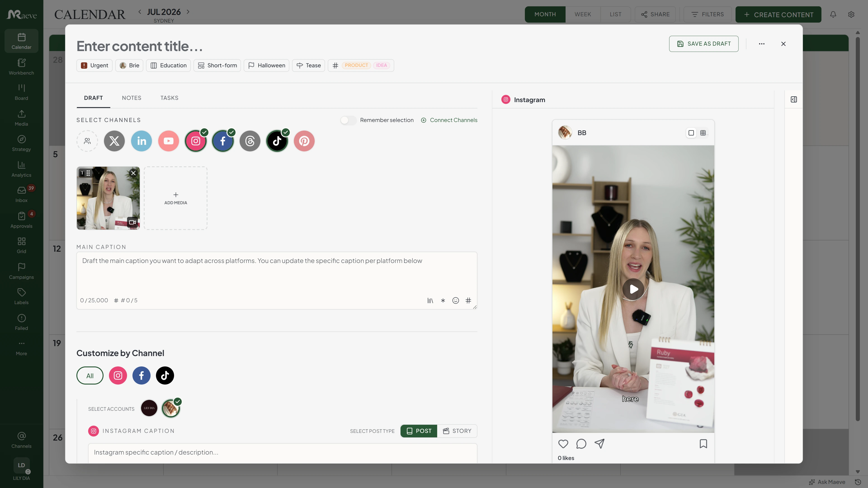View Failed posts in sidebar

21,322
